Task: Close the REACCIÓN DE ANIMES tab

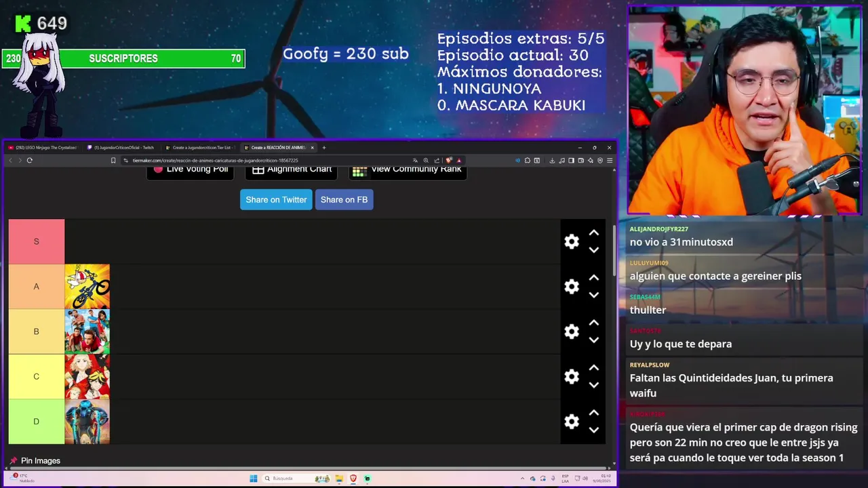Action: click(313, 147)
